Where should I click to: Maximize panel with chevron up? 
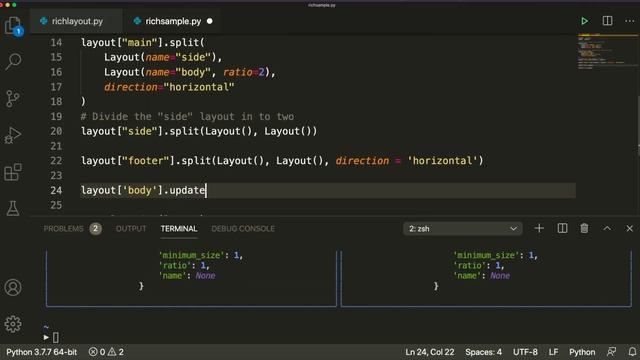point(607,229)
